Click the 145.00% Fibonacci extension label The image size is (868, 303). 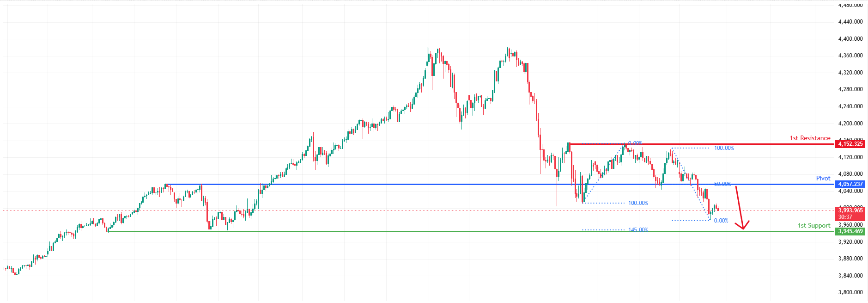[x=638, y=230]
